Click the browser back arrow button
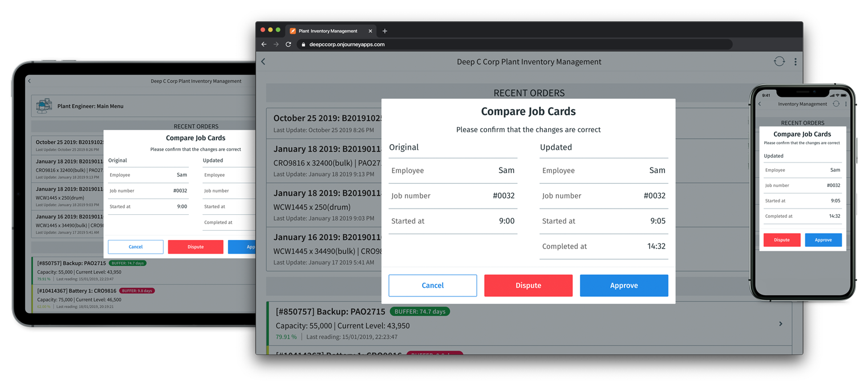868x391 pixels. tap(263, 44)
